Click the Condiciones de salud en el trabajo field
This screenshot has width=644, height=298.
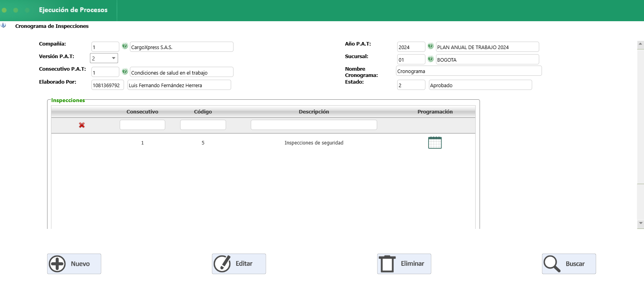point(182,72)
